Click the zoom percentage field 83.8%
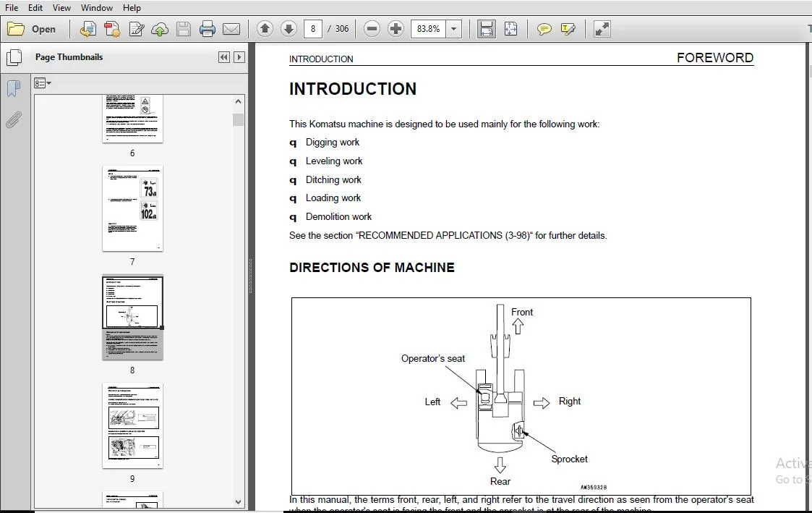Screen dimensions: 812x513 click(428, 28)
